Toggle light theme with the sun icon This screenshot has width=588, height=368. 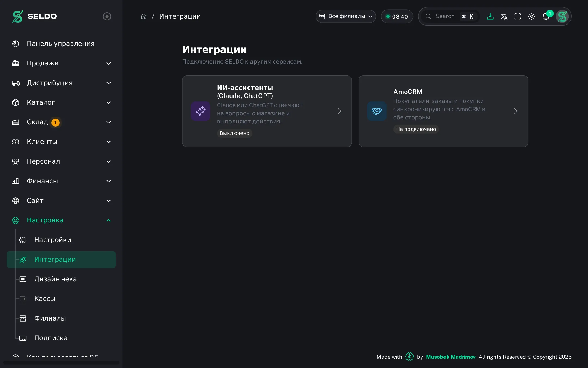(x=532, y=16)
